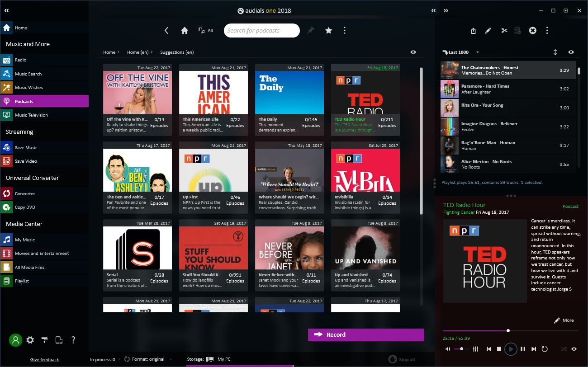Click the All language filter

(206, 30)
